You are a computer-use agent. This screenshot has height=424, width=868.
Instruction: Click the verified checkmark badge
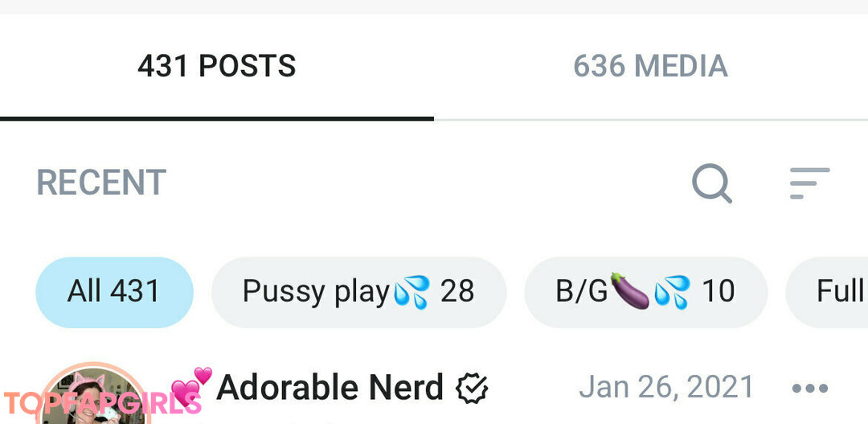(472, 388)
